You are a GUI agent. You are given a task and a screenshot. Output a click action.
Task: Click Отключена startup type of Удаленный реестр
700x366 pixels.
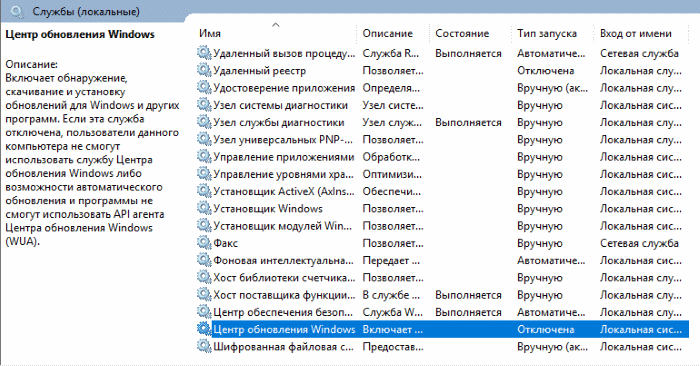(x=546, y=71)
